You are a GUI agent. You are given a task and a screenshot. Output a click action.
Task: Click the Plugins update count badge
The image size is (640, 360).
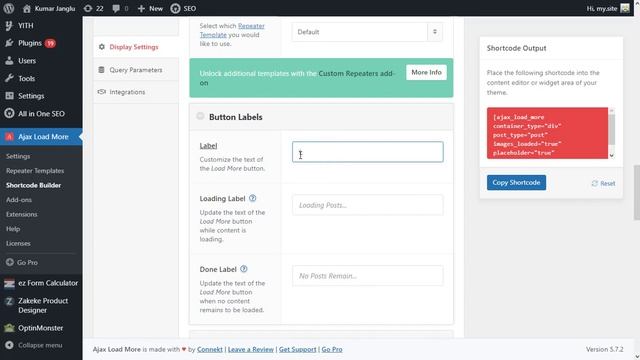tap(50, 43)
